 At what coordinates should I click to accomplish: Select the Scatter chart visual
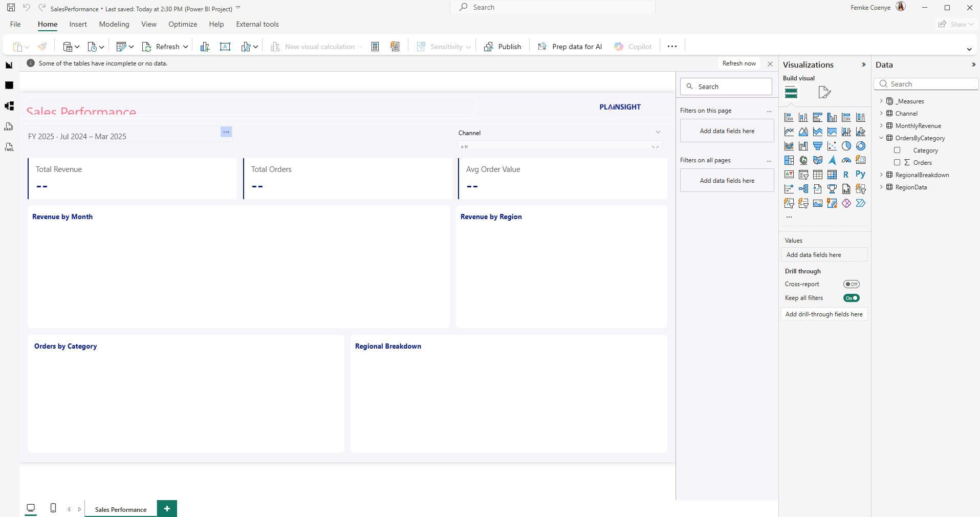click(832, 146)
